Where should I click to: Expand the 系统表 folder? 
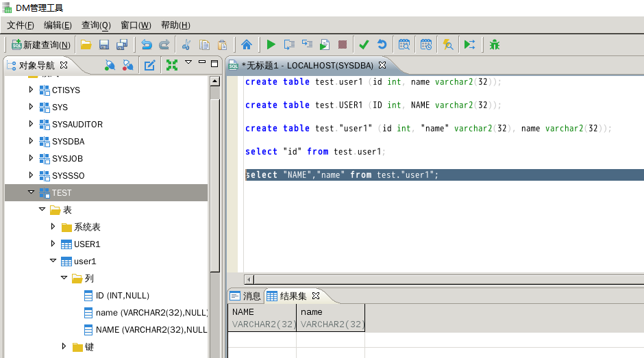[53, 227]
